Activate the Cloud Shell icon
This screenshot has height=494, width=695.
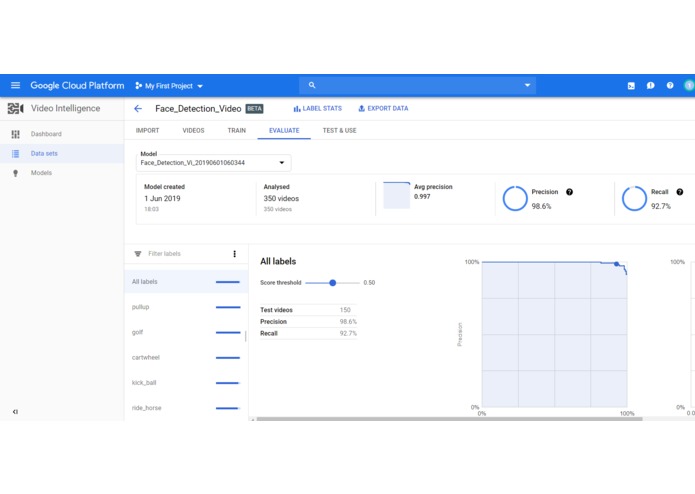click(x=631, y=86)
